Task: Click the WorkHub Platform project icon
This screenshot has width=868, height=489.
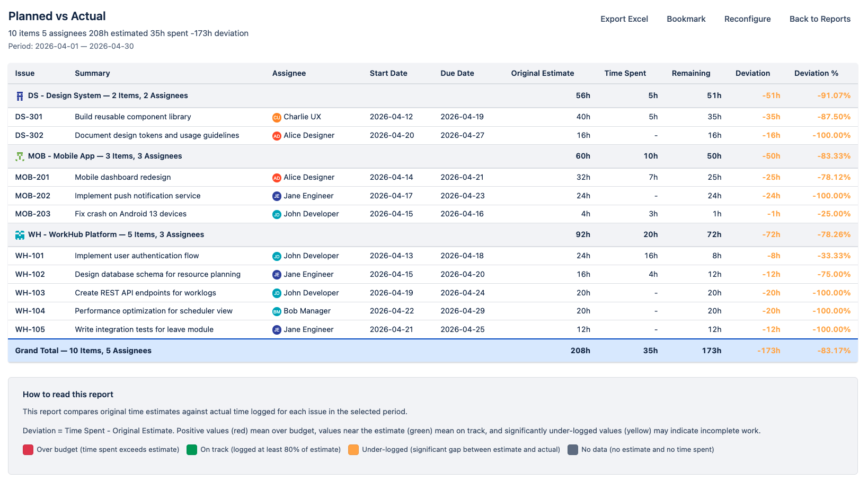Action: [20, 235]
